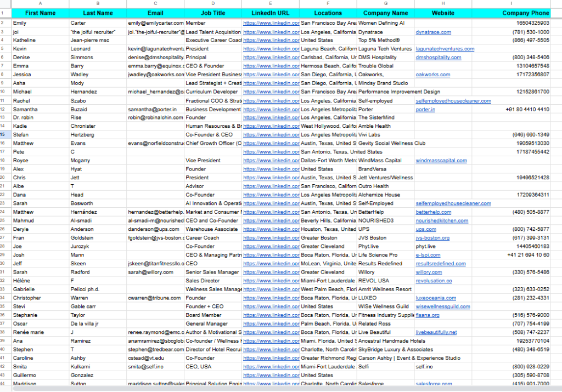The image size is (562, 392).
Task: Select the danderson@ups.com email cell
Action: click(155, 229)
